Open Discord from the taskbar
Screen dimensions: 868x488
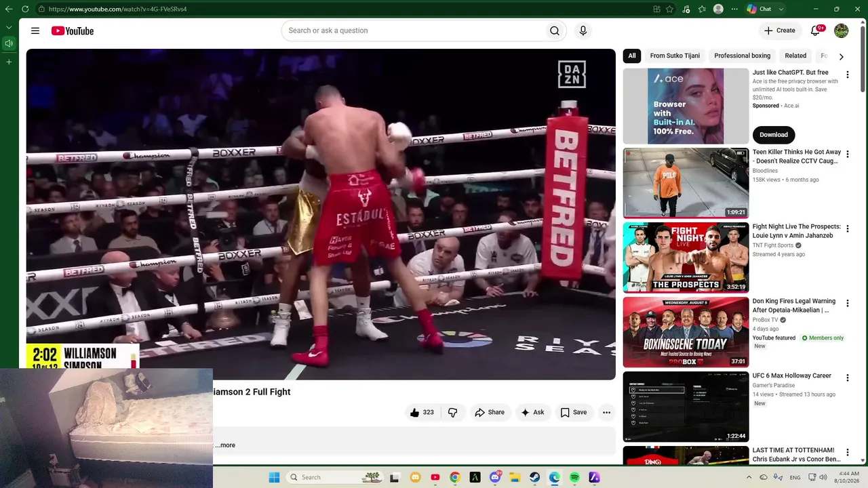pos(495,477)
